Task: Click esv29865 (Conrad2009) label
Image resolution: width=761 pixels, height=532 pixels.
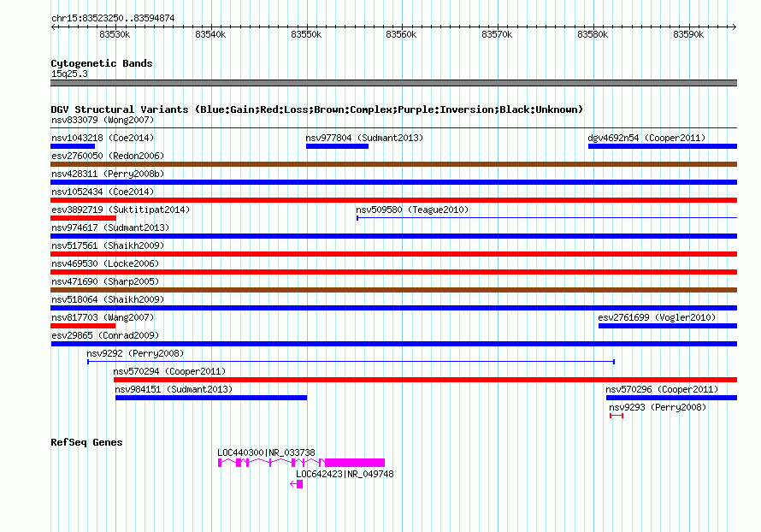Action: 105,335
